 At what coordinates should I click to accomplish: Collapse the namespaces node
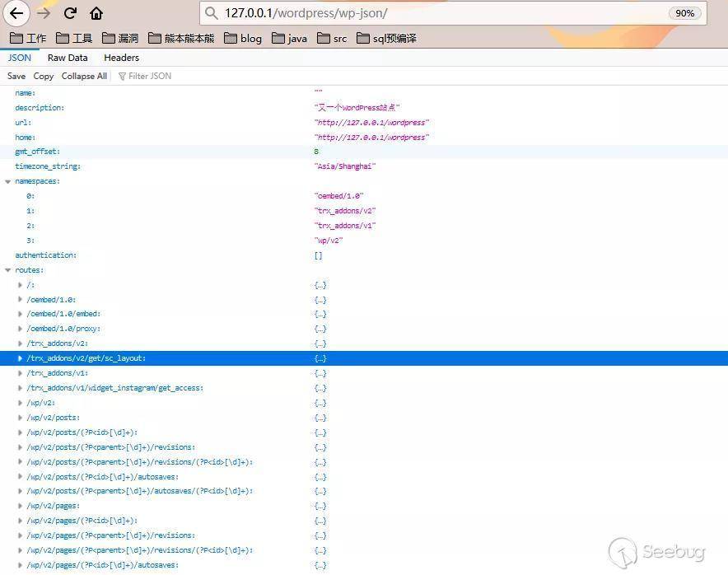[8, 181]
